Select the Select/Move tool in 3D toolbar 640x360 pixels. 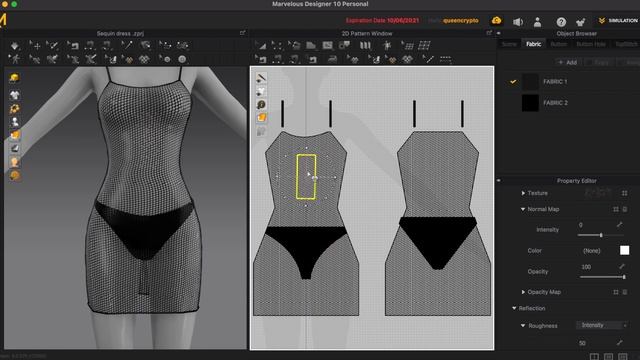pyautogui.click(x=35, y=45)
